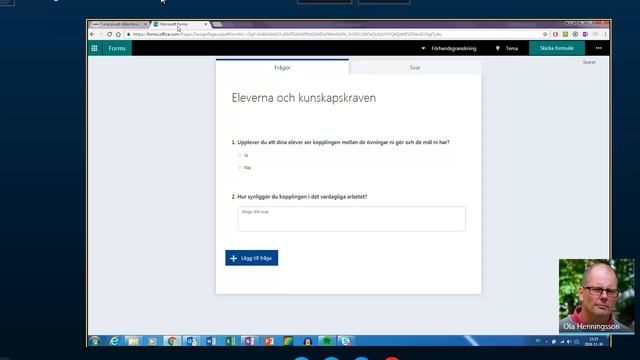Open Word from the taskbar
Screen dimensions: 640x360
(211, 341)
